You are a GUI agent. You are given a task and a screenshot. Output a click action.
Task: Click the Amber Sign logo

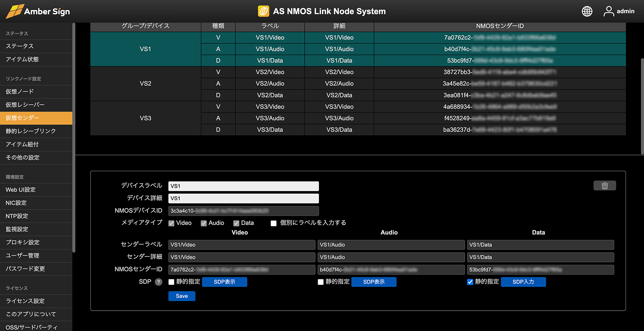(38, 11)
